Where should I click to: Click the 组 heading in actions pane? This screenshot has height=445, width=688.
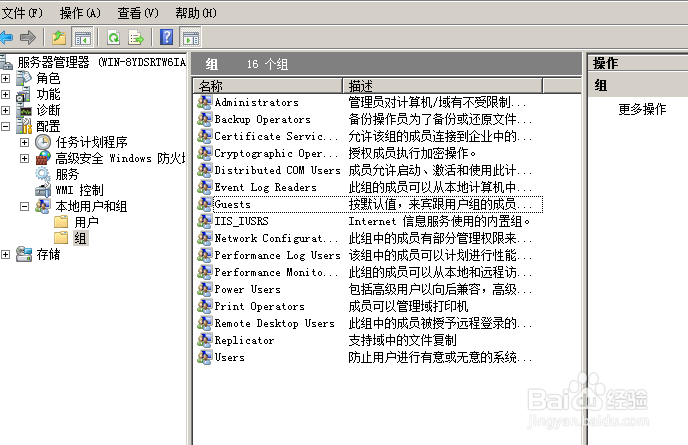(601, 85)
